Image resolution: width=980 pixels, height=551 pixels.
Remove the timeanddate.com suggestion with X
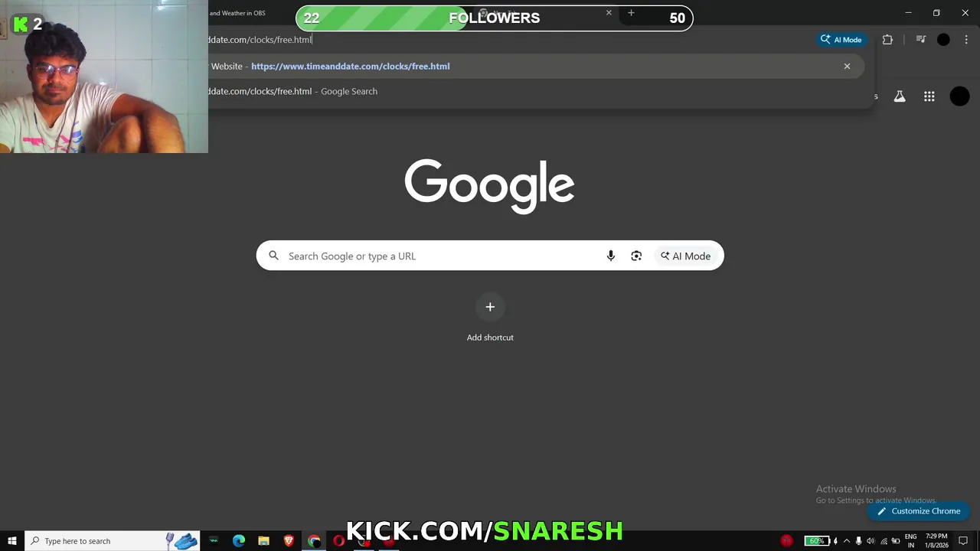click(x=847, y=67)
